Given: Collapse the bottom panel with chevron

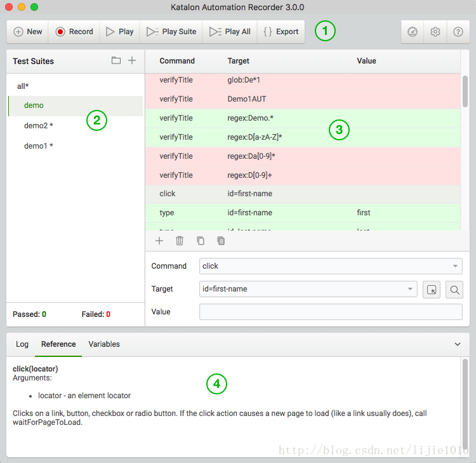Looking at the screenshot, I should 458,344.
